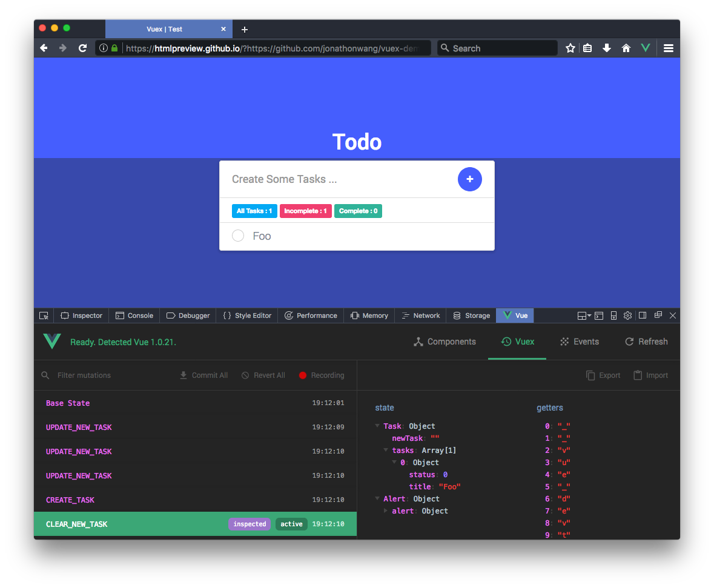714x588 pixels.
Task: Open responsive design mode icon
Action: (613, 315)
